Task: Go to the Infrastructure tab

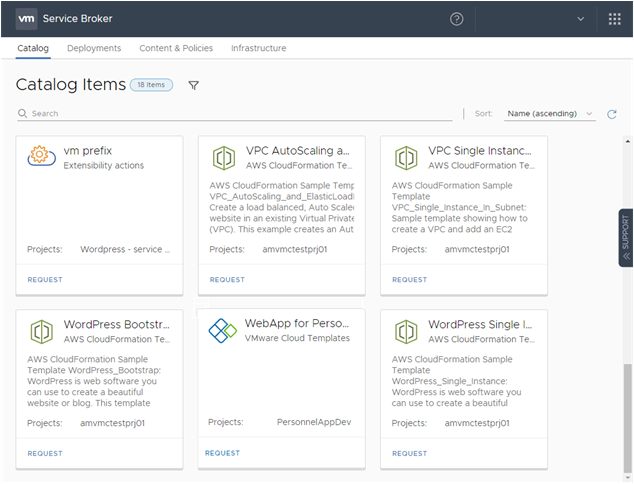Action: 258,48
